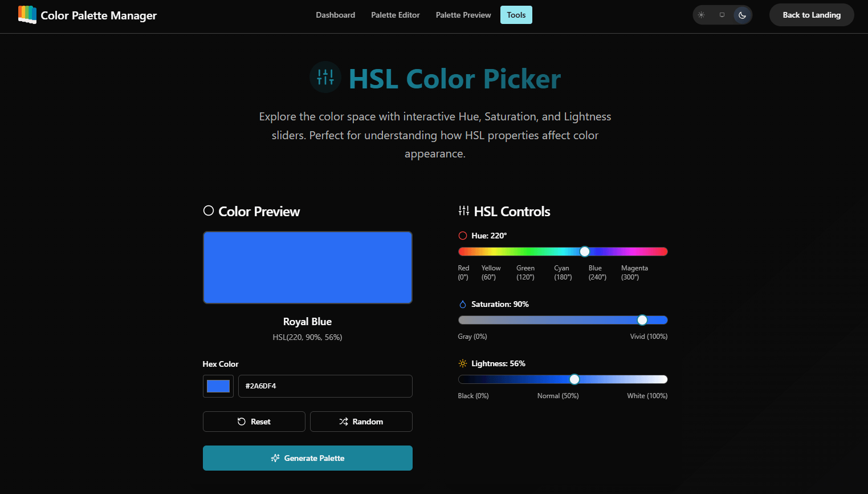Screen dimensions: 868x494
Task: Open the Palette Preview tab
Action: pyautogui.click(x=463, y=15)
